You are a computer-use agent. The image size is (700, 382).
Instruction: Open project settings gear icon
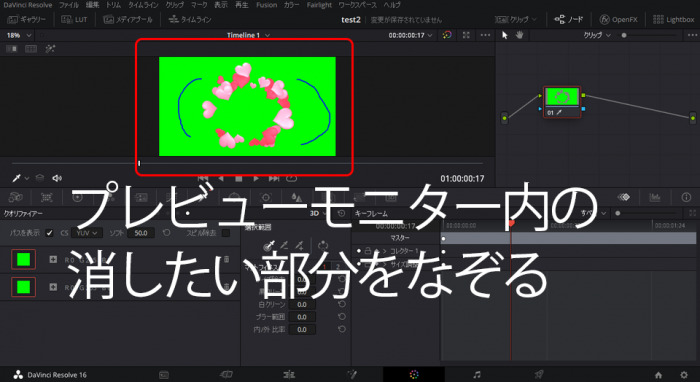pyautogui.click(x=683, y=375)
